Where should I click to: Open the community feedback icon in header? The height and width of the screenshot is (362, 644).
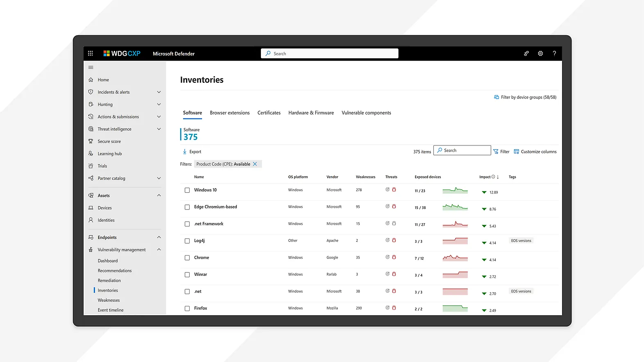click(x=526, y=53)
